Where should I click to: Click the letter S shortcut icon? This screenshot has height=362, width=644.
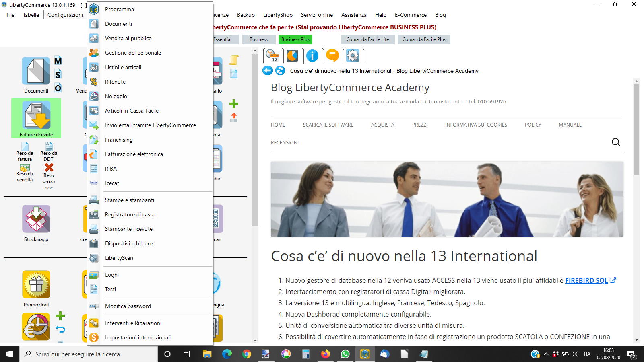pos(58,74)
